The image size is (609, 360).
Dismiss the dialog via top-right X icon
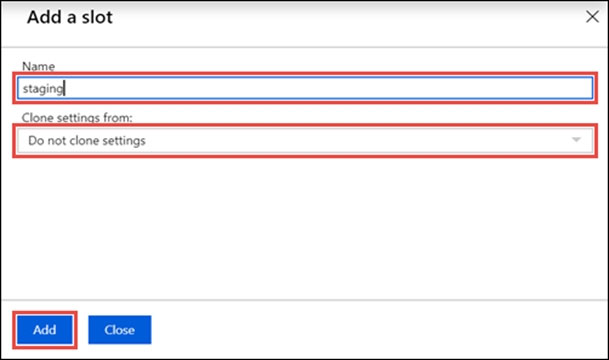[592, 17]
